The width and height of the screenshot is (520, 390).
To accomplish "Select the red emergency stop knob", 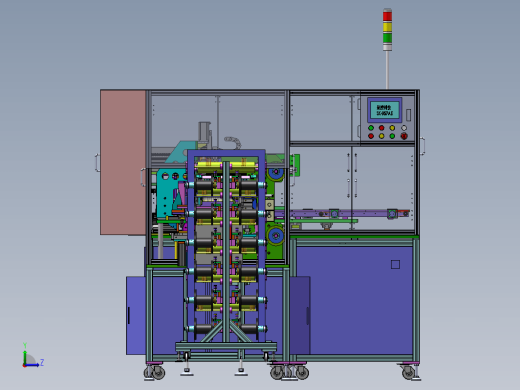I will pos(404,136).
